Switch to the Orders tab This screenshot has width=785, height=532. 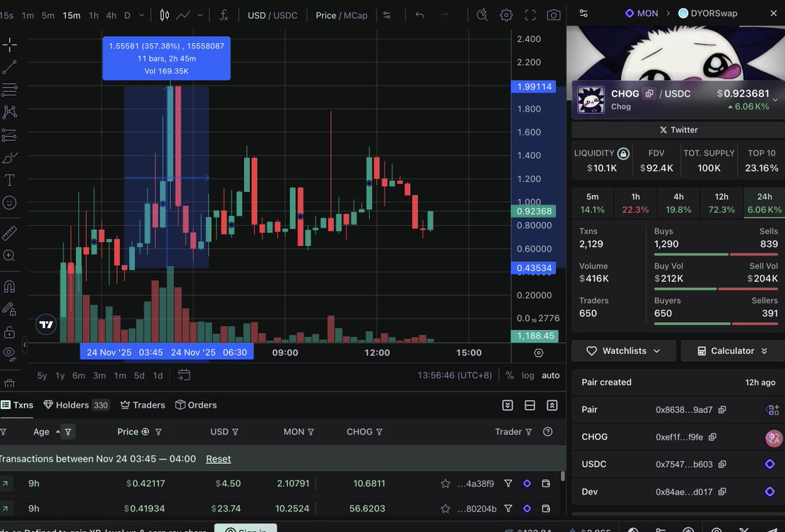click(196, 405)
